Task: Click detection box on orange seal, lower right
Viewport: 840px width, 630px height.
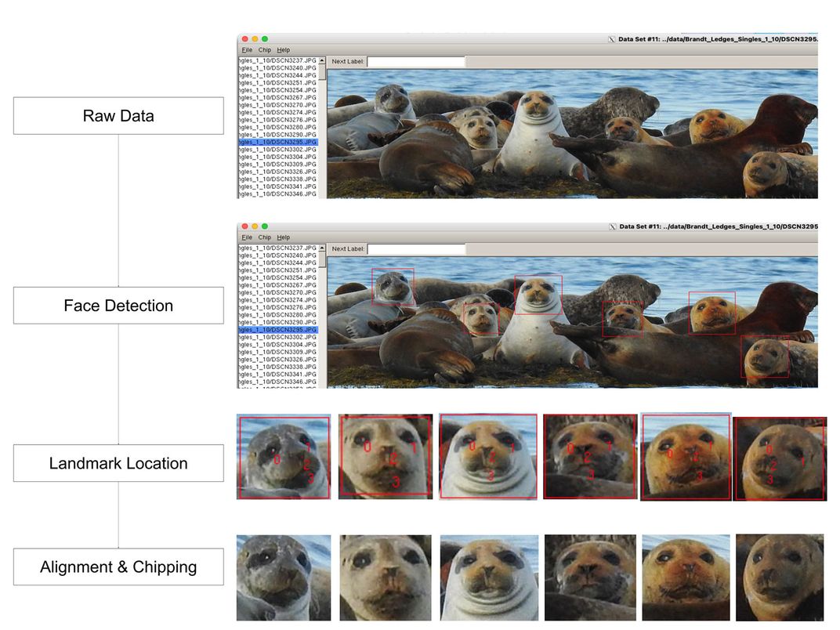Action: pos(765,357)
